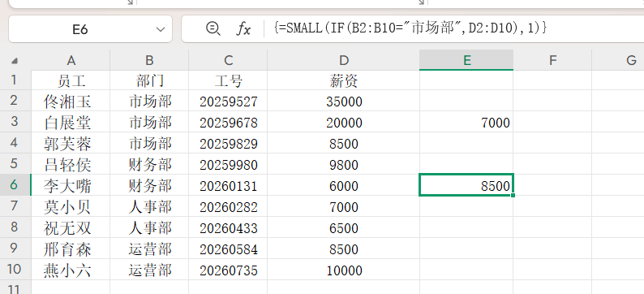This screenshot has height=294, width=644.
Task: Select salary cell 9800
Action: point(343,164)
